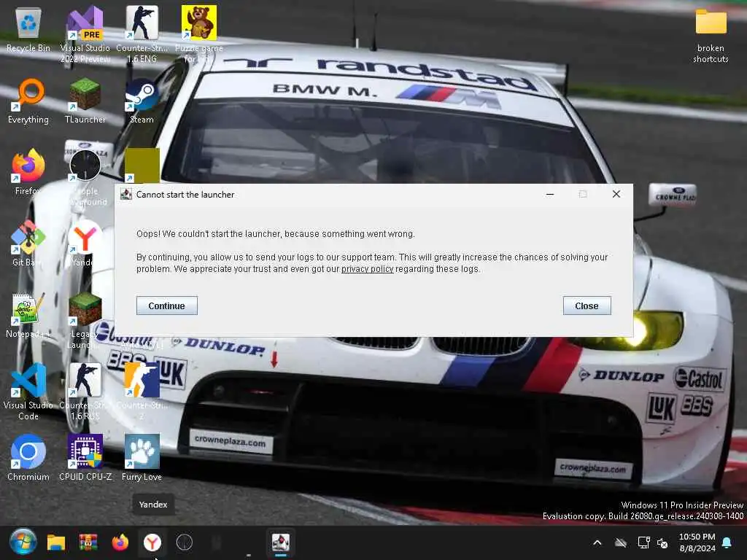Open the broken shortcuts folder
The height and width of the screenshot is (560, 747).
(711, 36)
